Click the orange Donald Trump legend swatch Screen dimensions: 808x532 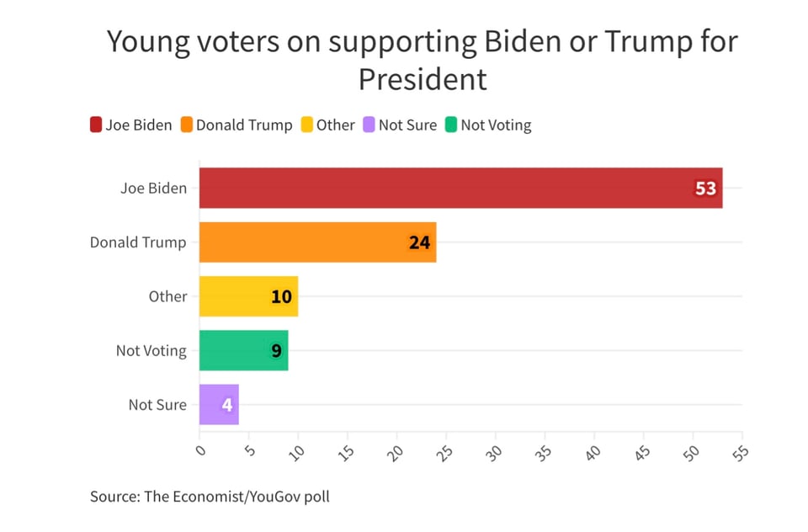[x=186, y=125]
